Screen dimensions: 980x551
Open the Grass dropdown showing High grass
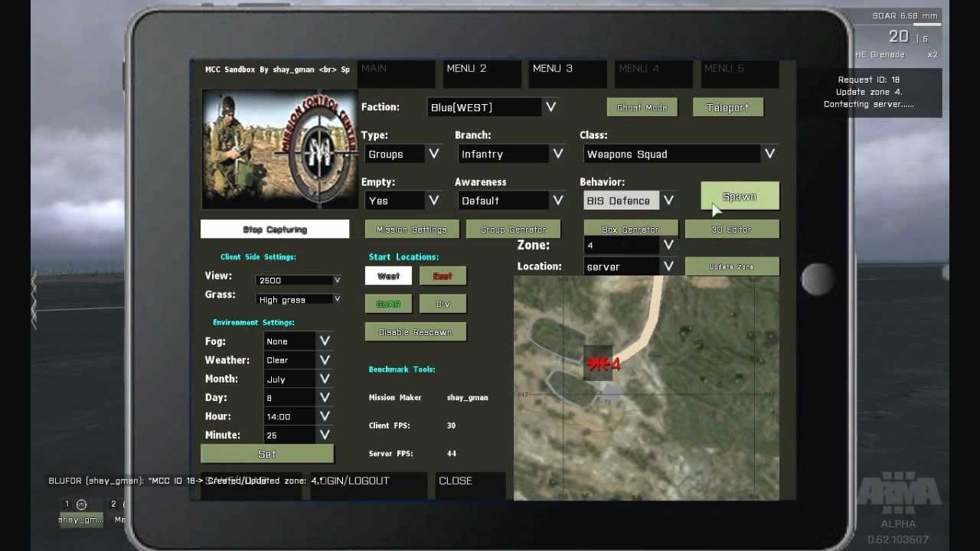click(299, 299)
